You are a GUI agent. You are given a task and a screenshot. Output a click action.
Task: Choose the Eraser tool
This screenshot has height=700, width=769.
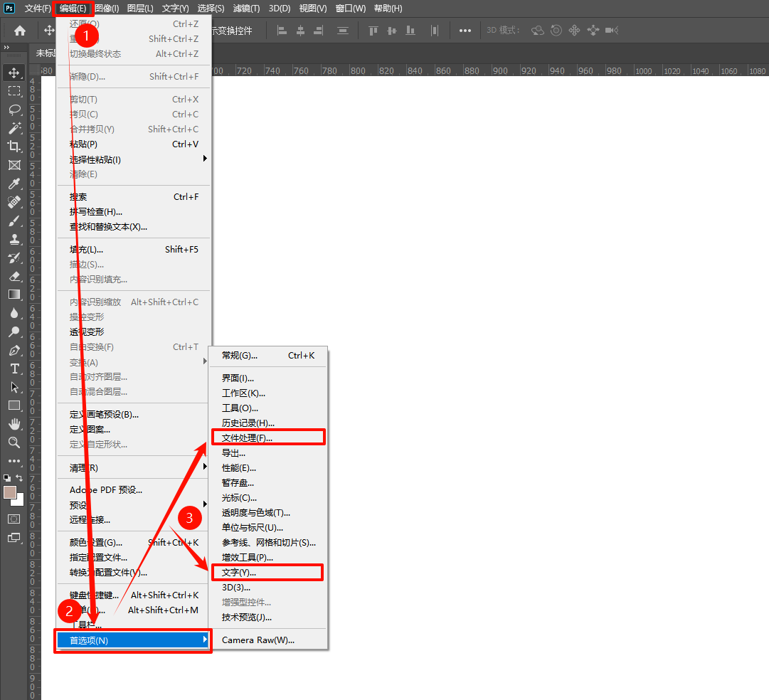click(14, 276)
